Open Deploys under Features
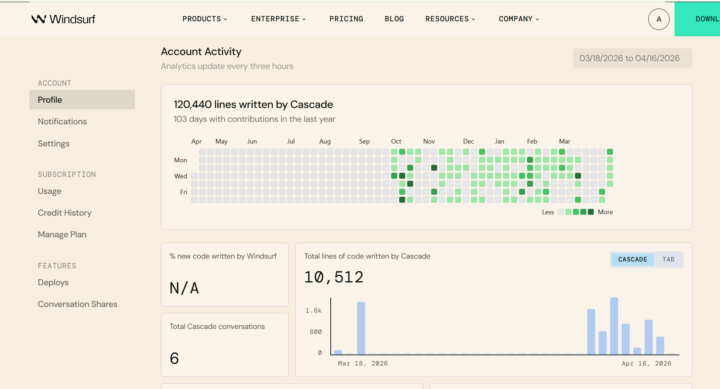 [53, 282]
